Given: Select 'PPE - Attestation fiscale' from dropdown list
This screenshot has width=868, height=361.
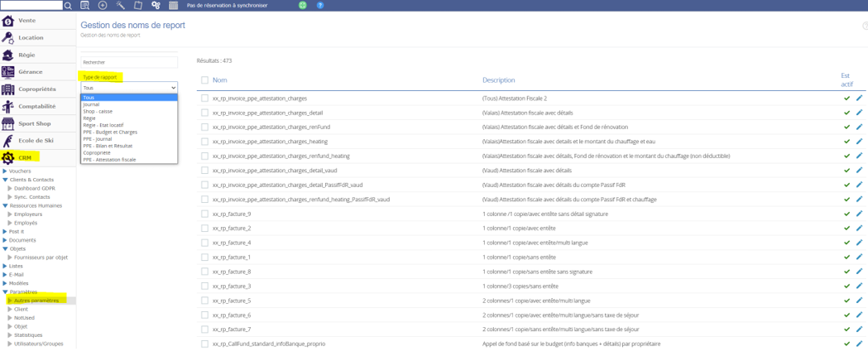Looking at the screenshot, I should click(109, 160).
